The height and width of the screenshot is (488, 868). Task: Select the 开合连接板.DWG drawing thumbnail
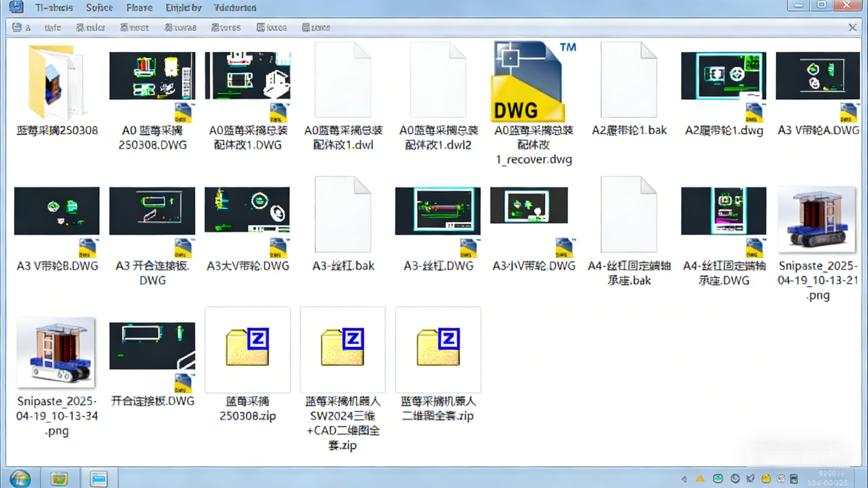[x=152, y=346]
